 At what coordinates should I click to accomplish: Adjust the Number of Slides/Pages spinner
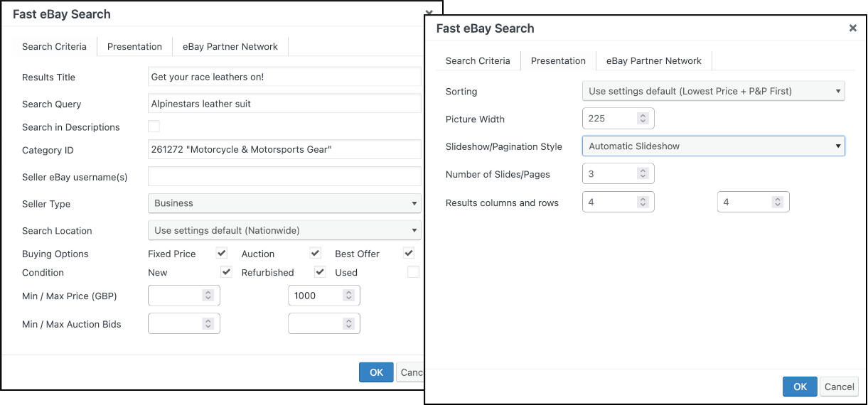[643, 174]
